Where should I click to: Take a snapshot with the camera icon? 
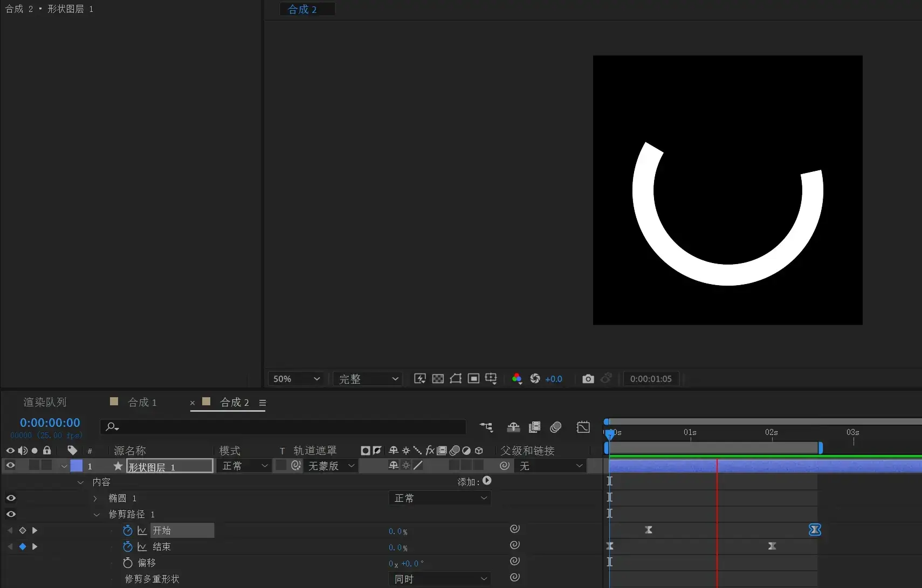pyautogui.click(x=588, y=379)
